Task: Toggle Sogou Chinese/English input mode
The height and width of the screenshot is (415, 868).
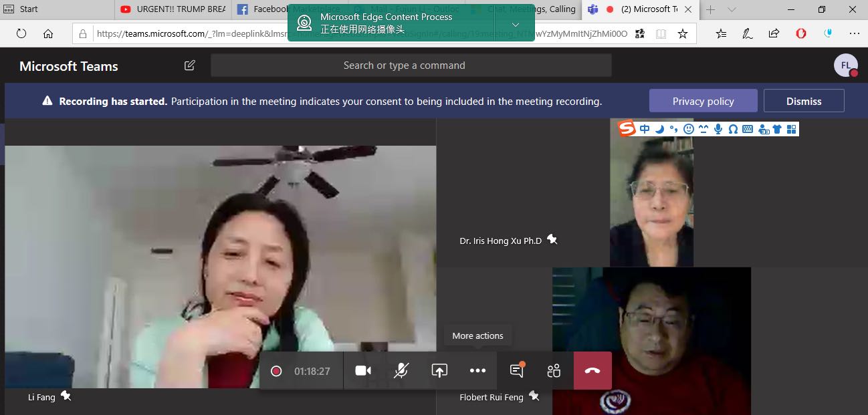Action: coord(645,129)
